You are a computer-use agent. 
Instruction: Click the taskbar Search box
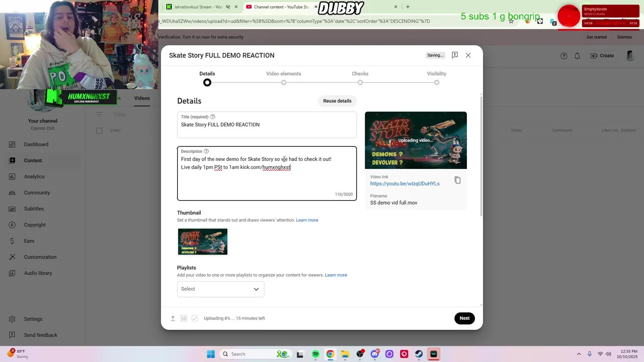click(x=255, y=354)
